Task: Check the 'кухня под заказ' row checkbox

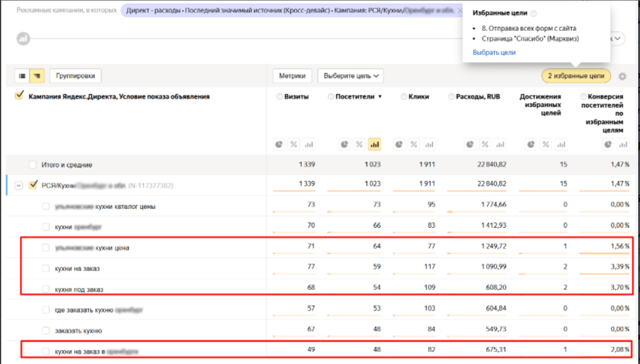Action: pyautogui.click(x=46, y=289)
